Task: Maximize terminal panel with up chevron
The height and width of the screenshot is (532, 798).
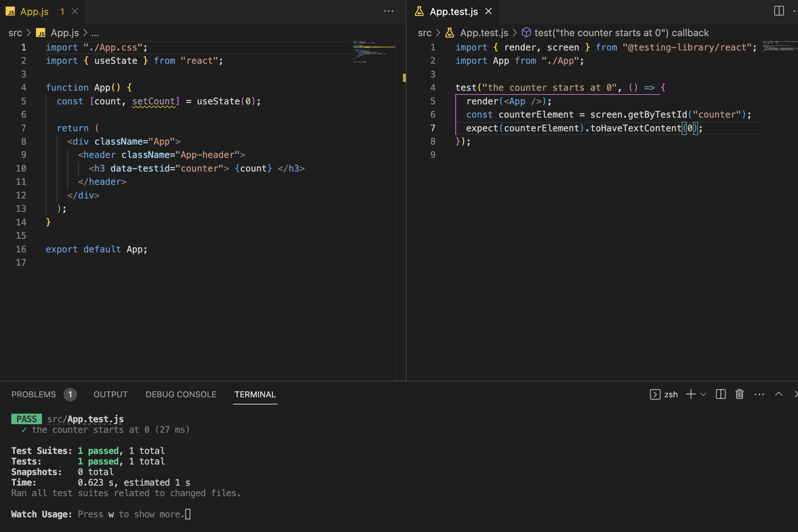Action: click(779, 394)
